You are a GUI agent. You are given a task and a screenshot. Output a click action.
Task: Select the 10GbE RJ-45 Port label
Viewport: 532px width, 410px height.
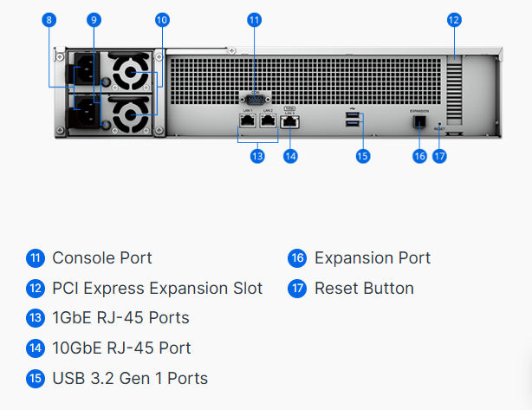(x=121, y=348)
